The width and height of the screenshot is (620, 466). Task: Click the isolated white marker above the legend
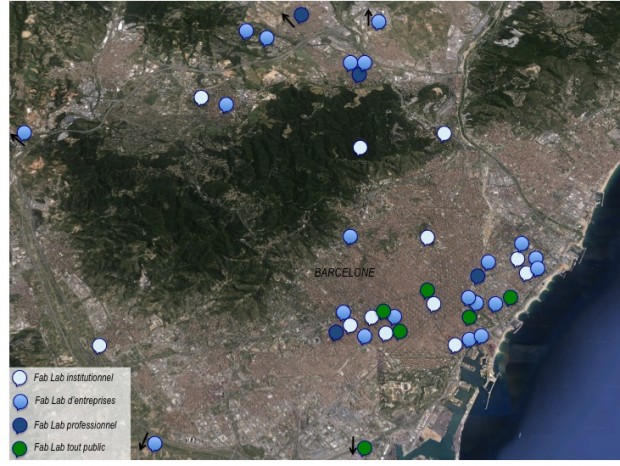tap(99, 345)
